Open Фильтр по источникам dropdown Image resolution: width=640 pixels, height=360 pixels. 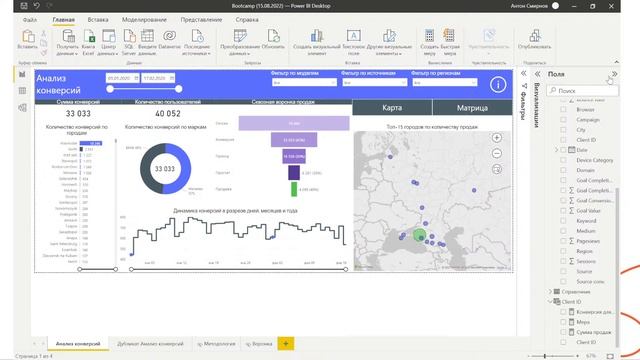point(374,82)
